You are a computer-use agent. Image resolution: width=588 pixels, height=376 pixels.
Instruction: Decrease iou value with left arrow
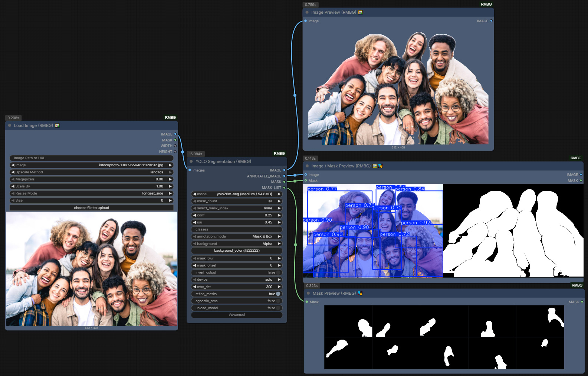click(x=194, y=222)
